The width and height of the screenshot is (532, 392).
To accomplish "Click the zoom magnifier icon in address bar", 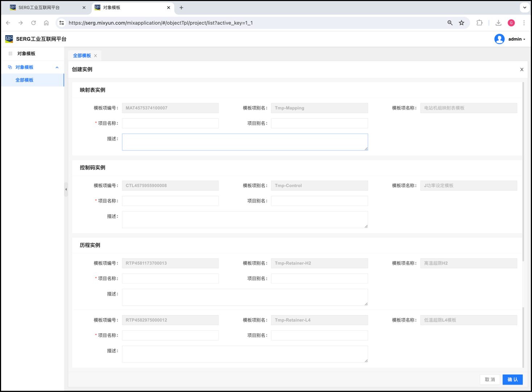I will (x=450, y=23).
